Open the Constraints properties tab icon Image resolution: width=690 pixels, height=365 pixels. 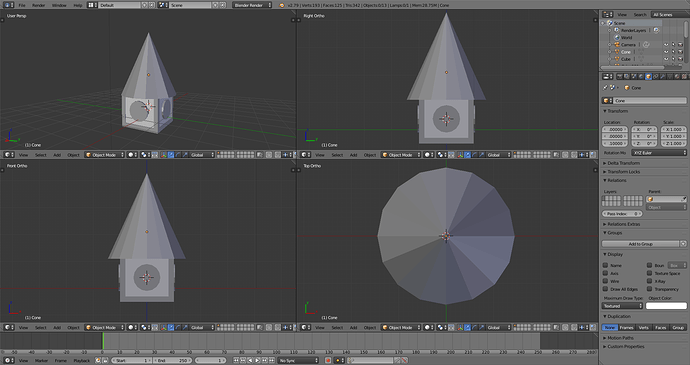coord(655,77)
